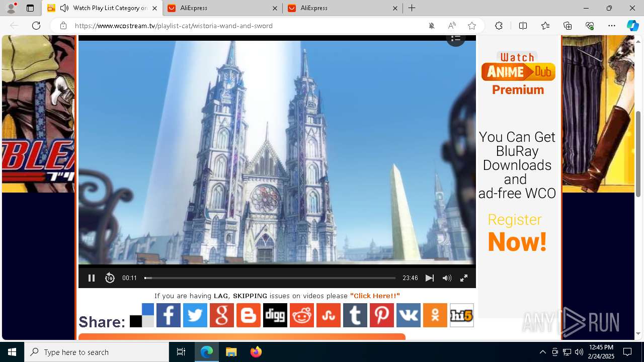Open system volume control

pyautogui.click(x=579, y=352)
